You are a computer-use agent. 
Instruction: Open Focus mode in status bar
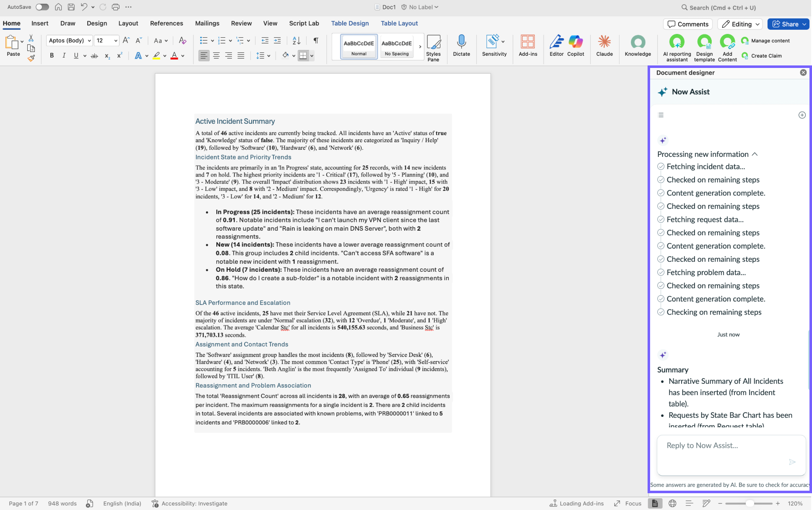click(628, 503)
